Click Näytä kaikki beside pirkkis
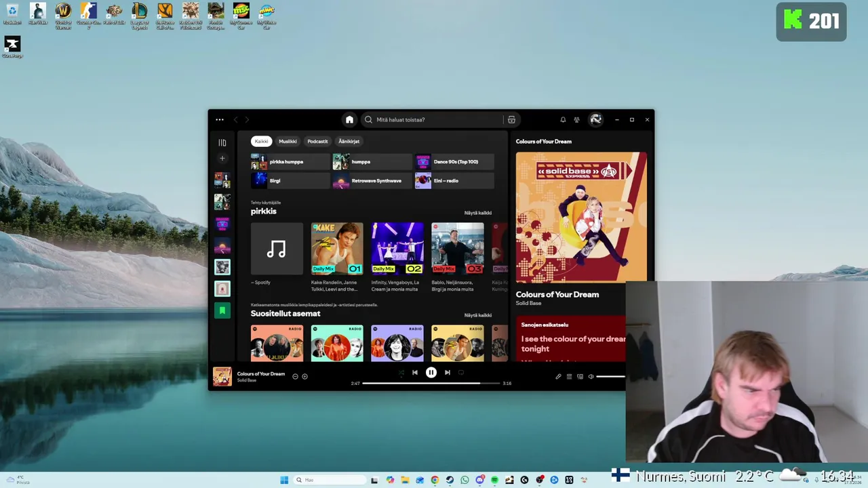Image resolution: width=868 pixels, height=488 pixels. tap(477, 213)
